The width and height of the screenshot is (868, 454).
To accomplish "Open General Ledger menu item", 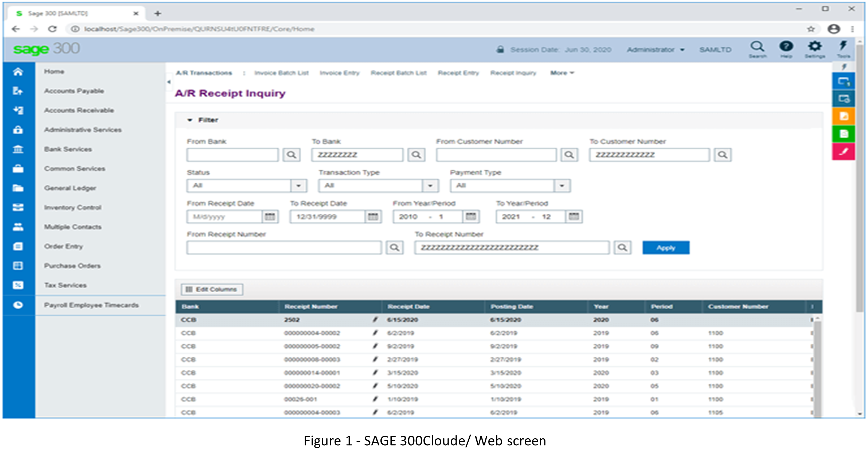I will 70,188.
